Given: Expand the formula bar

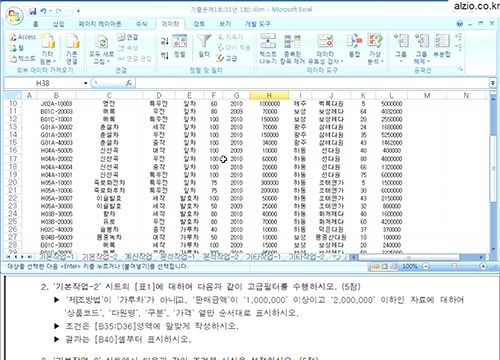Looking at the screenshot, I should (493, 83).
